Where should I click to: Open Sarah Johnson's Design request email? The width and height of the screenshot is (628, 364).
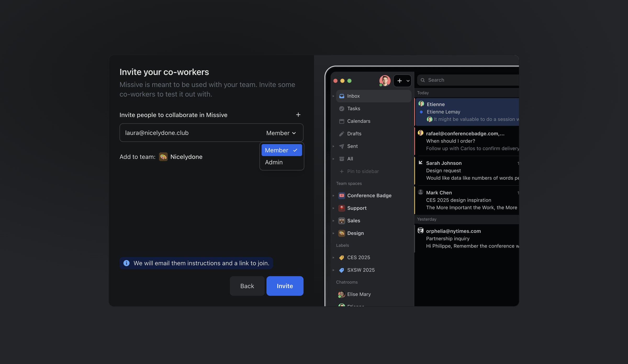pyautogui.click(x=467, y=171)
